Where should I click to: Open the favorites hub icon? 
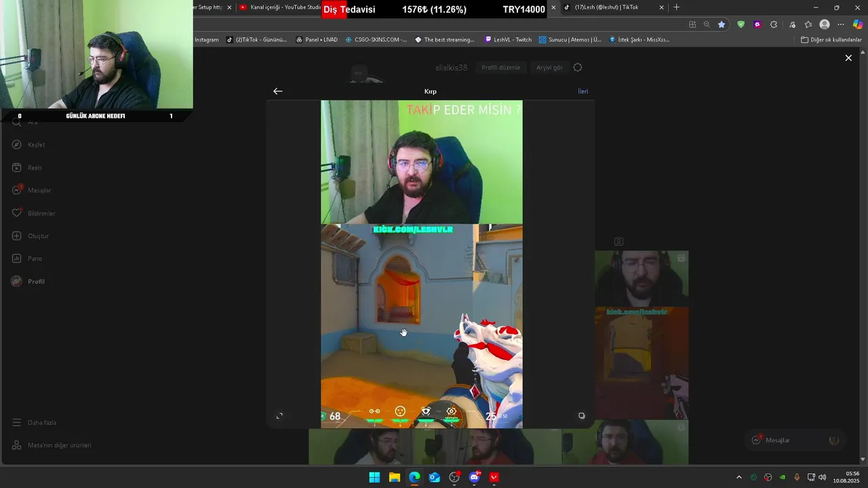pos(808,24)
